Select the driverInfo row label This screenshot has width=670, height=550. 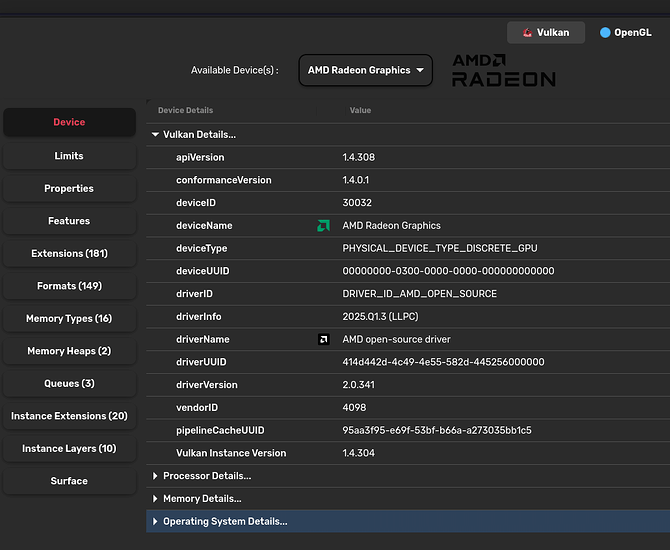[x=199, y=317]
